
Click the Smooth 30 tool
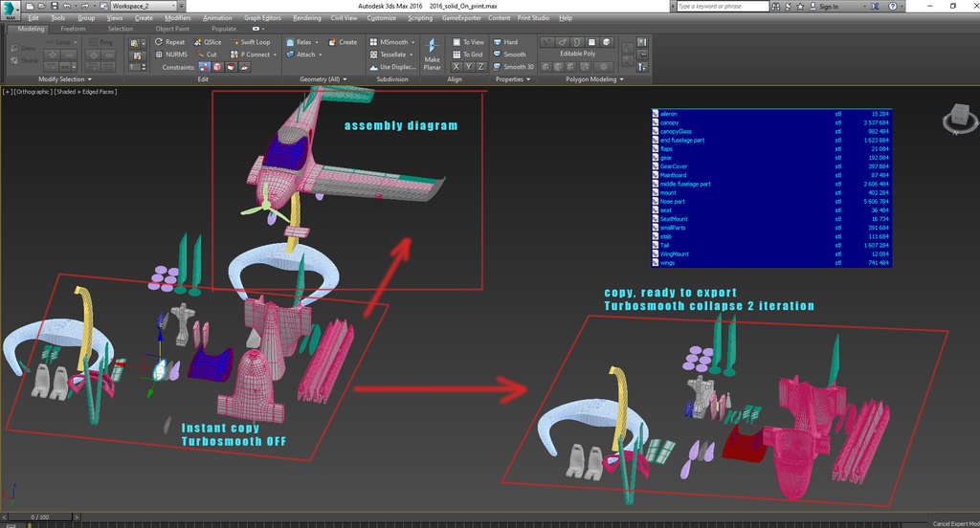(514, 67)
